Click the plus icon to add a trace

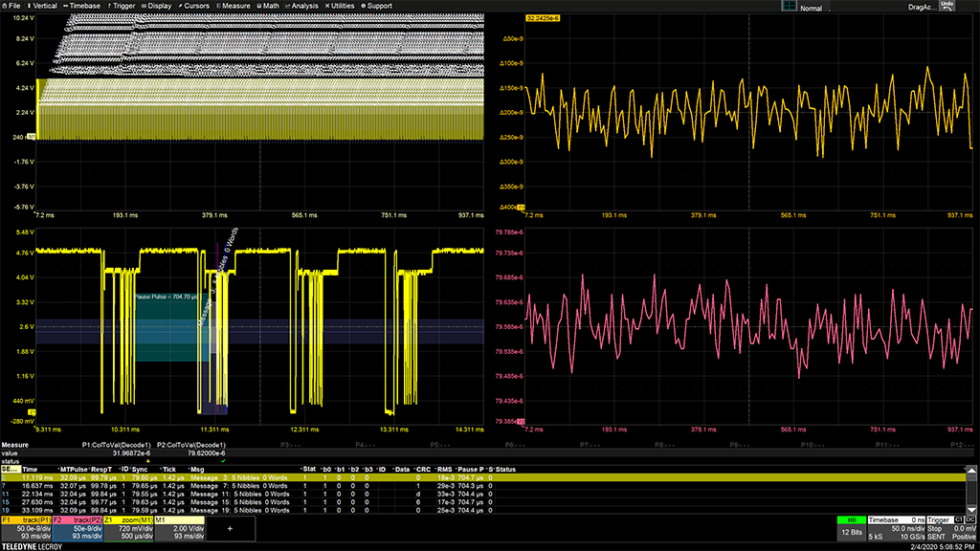coord(230,528)
